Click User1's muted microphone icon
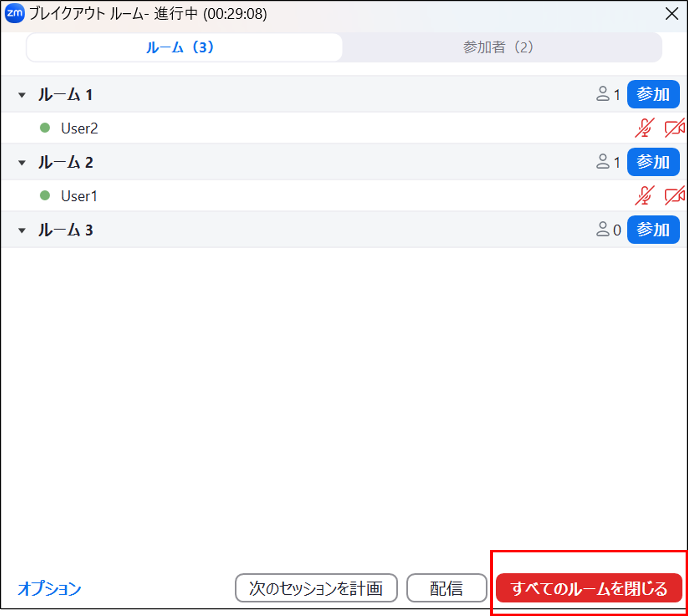Image resolution: width=688 pixels, height=616 pixels. point(644,196)
